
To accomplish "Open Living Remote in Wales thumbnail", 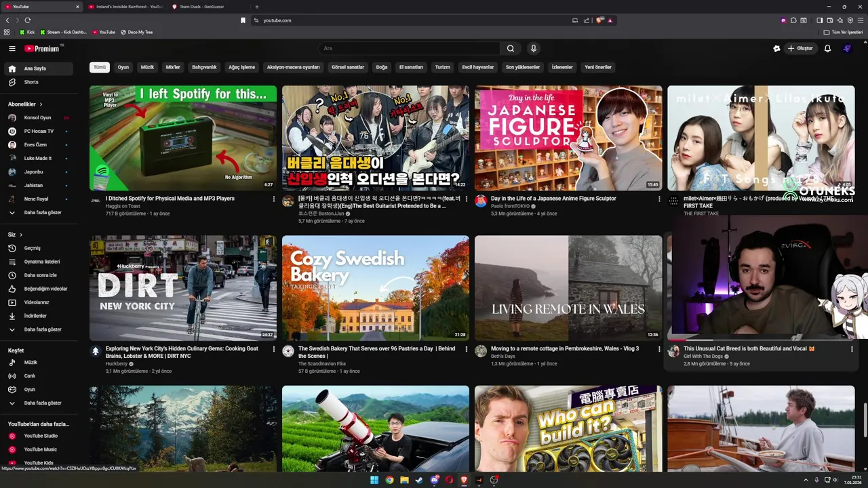I will 568,288.
